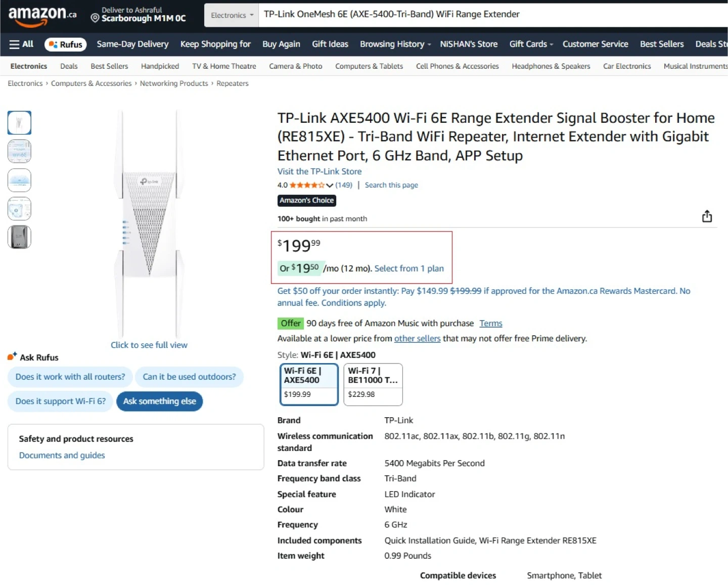Open the Same-Day Delivery menu item
Viewport: 728px width, 585px height.
[x=132, y=44]
